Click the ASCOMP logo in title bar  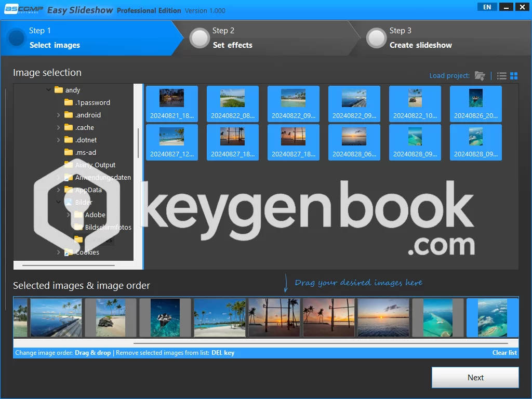tap(22, 10)
